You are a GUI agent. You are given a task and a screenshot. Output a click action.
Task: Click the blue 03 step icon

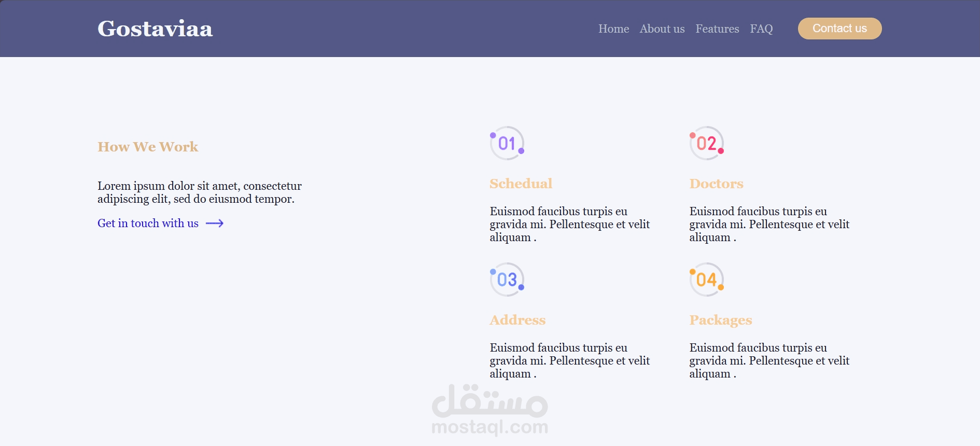coord(507,280)
